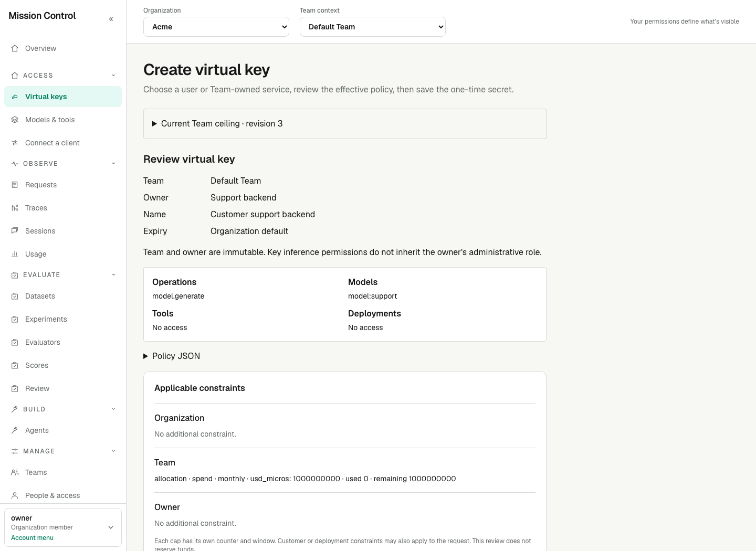The height and width of the screenshot is (551, 756).
Task: Open Teams in the sidebar
Action: pyautogui.click(x=63, y=472)
